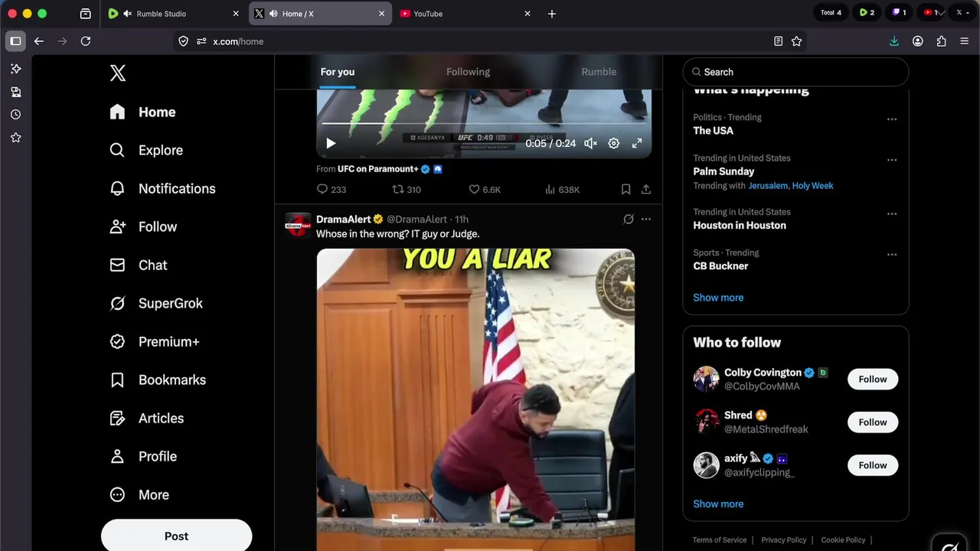
Task: Toggle the browser sidebar panel
Action: 15,41
